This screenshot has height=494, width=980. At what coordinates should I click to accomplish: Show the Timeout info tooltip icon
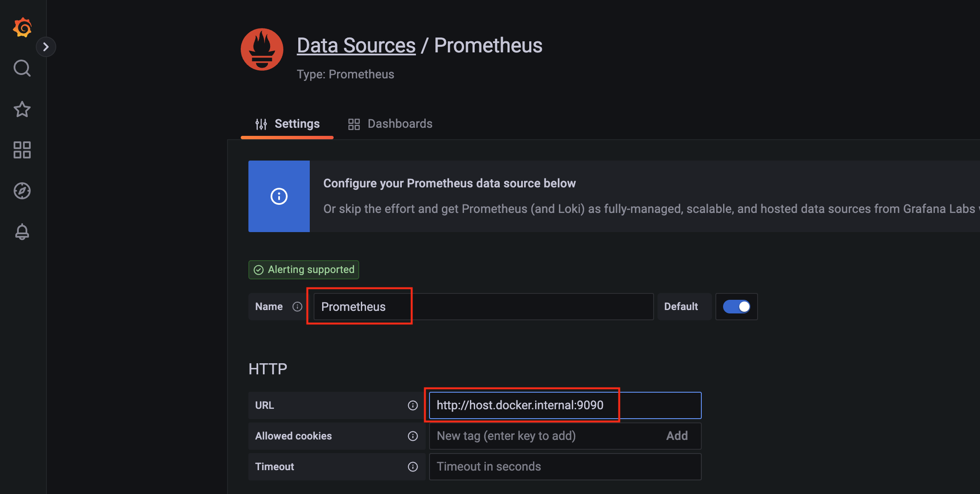[x=413, y=467]
